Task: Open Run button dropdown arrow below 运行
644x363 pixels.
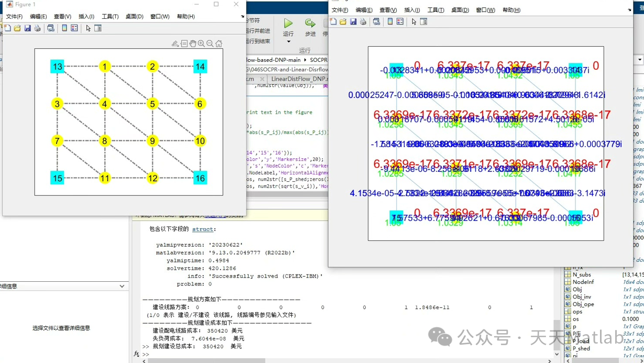Action: (x=288, y=42)
